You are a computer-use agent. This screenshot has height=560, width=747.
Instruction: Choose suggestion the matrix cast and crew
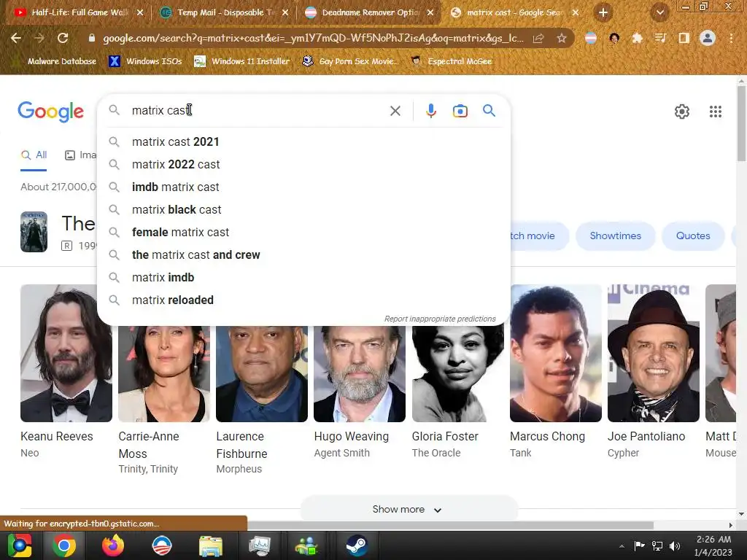(x=304, y=254)
